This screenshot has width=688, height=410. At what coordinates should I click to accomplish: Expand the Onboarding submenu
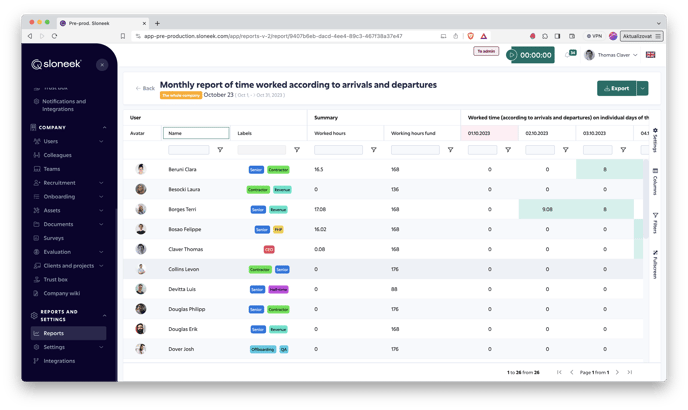tap(101, 197)
